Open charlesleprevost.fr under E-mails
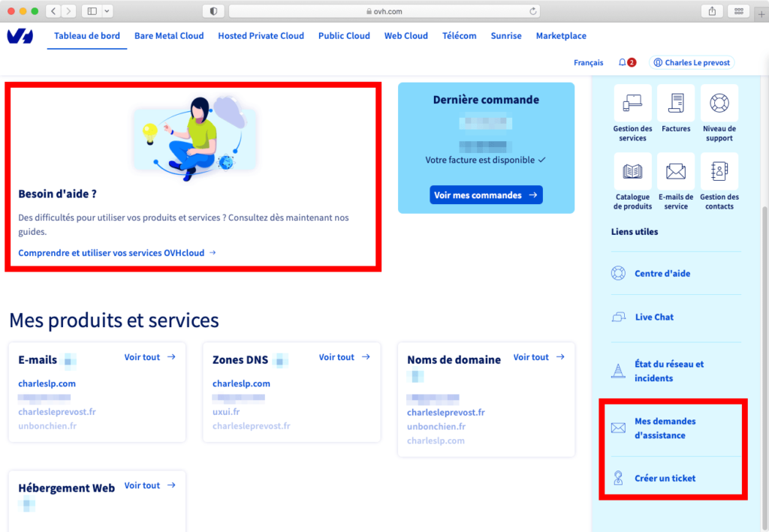 coord(57,412)
